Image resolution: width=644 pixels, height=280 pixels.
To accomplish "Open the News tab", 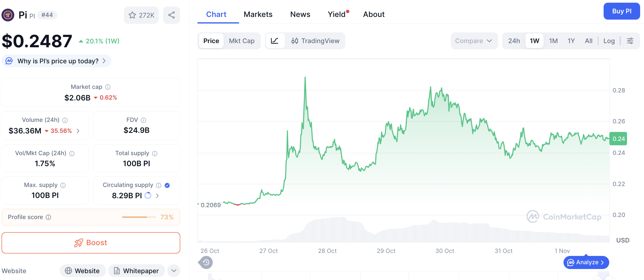I will point(300,14).
